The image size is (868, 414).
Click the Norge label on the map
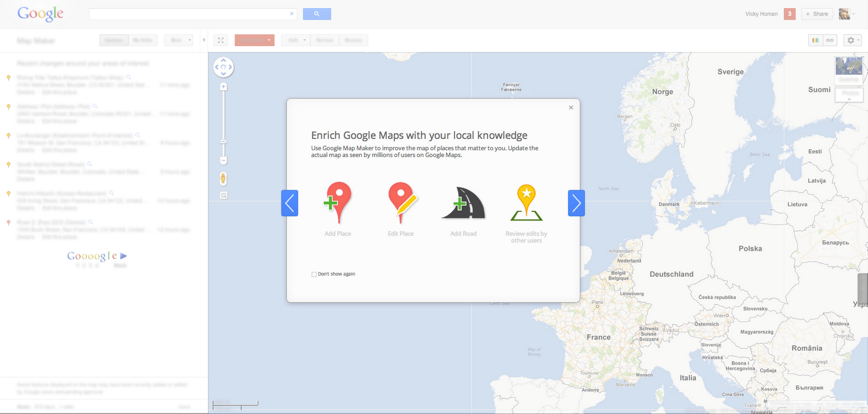[x=662, y=92]
